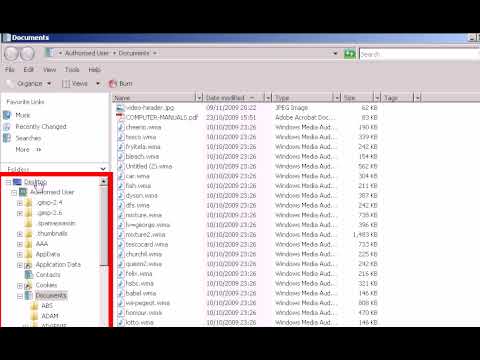Click in the Search box
Image resolution: width=480 pixels, height=360 pixels.
(419, 54)
